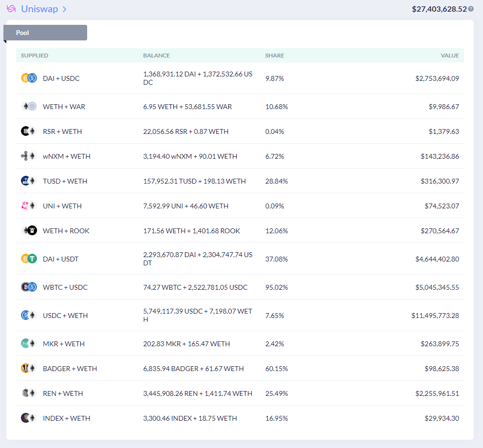Viewport: 483px width, 448px height.
Task: Select the DAI + USDT pool name
Action: (x=61, y=259)
